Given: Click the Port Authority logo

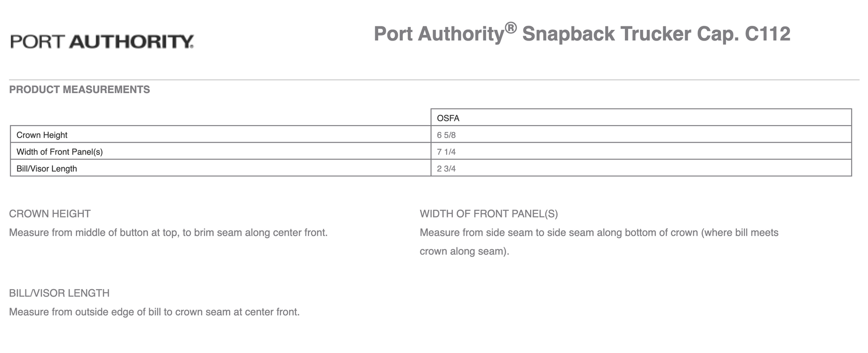Looking at the screenshot, I should click(102, 41).
